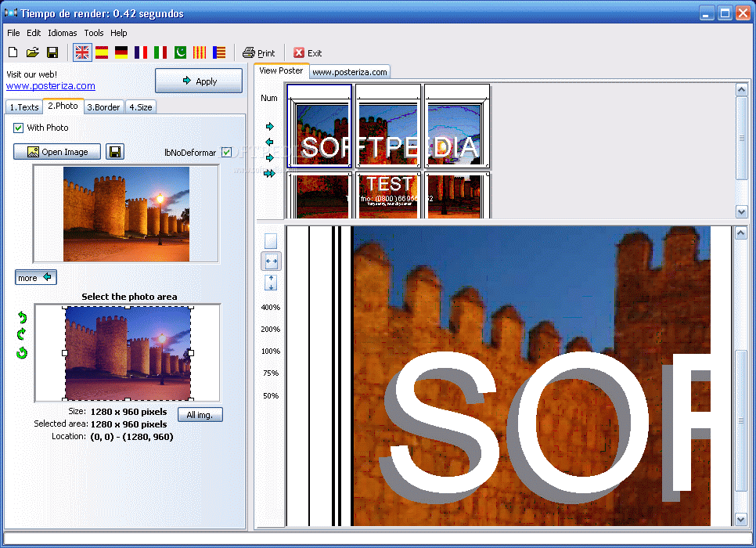Open the Tools menu
This screenshot has width=756, height=548.
(94, 33)
